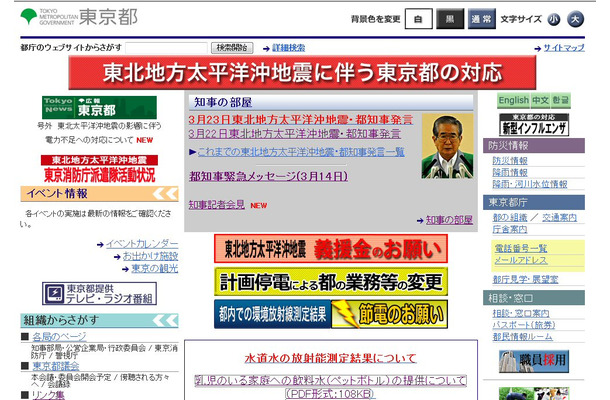Open the サイトマップ link
This screenshot has width=610, height=400.
pyautogui.click(x=564, y=48)
